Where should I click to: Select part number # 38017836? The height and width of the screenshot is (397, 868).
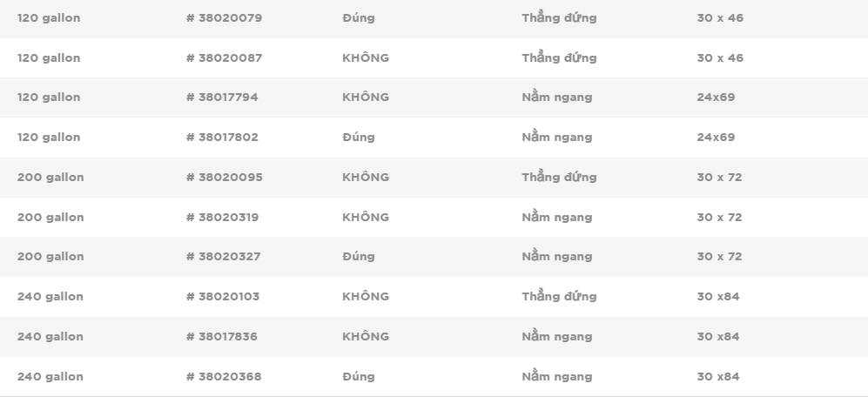(x=221, y=336)
